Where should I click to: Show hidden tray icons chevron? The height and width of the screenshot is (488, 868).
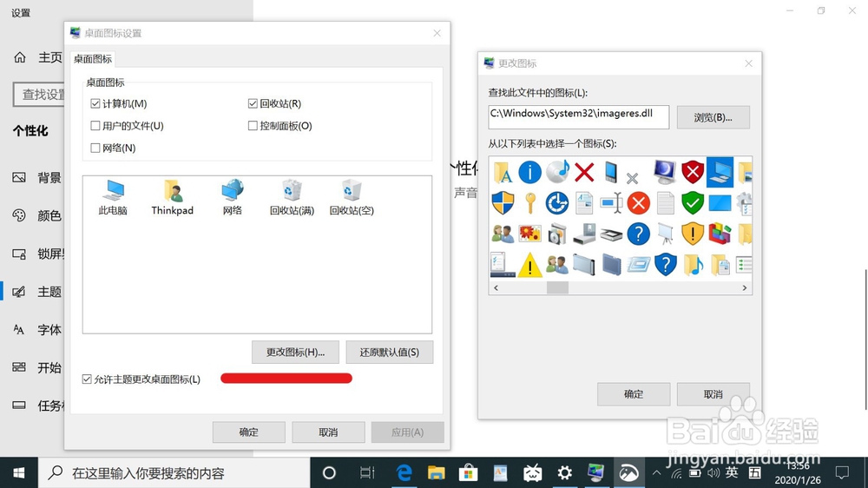[x=656, y=473]
